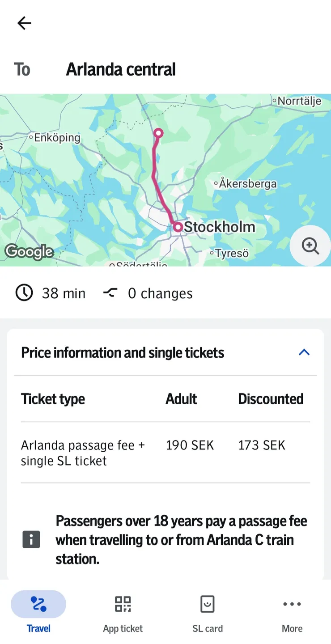This screenshot has width=331, height=644.
Task: Tap the Arlanda route endpoint marker on map
Action: (x=158, y=133)
